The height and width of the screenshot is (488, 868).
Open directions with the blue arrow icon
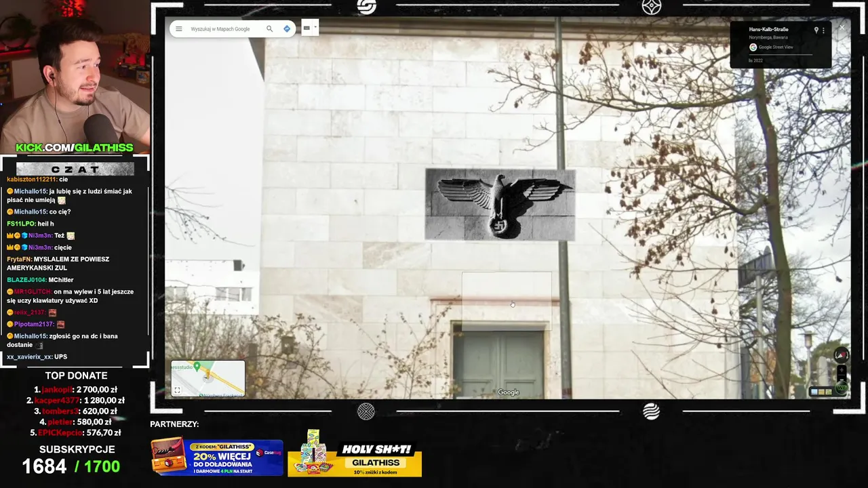tap(287, 29)
